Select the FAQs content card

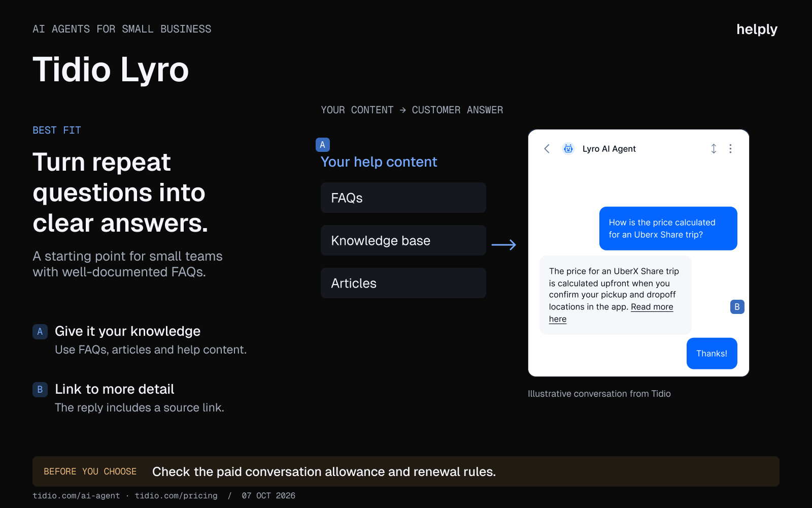coord(403,198)
